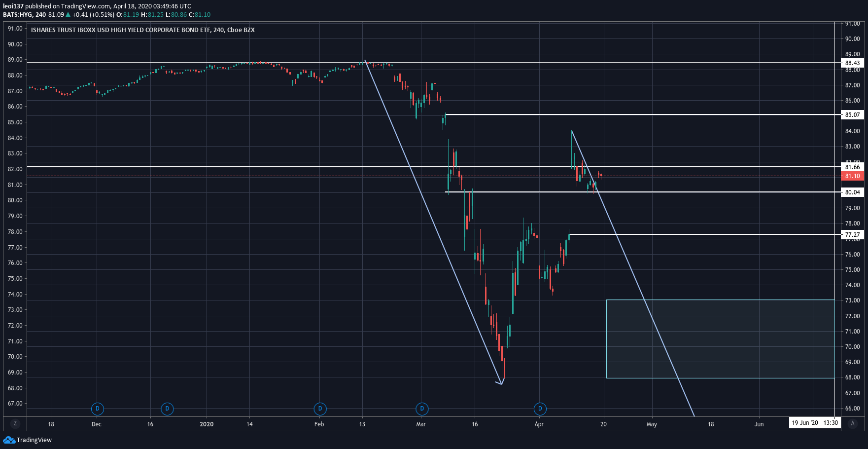Screen dimensions: 868x449
Task: Click the Apr label on time axis
Action: click(539, 424)
